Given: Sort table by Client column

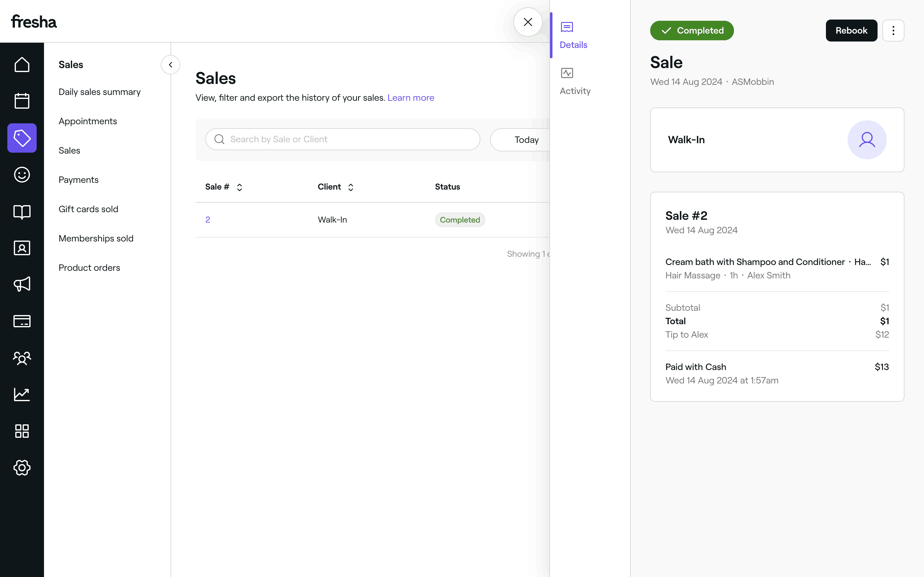Looking at the screenshot, I should 350,187.
